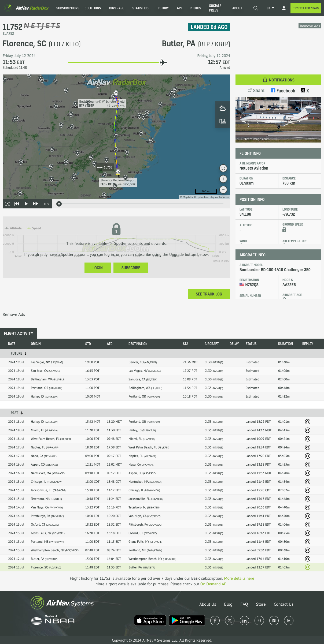
Task: Click Try Free for 7 Days button
Action: [x=306, y=8]
